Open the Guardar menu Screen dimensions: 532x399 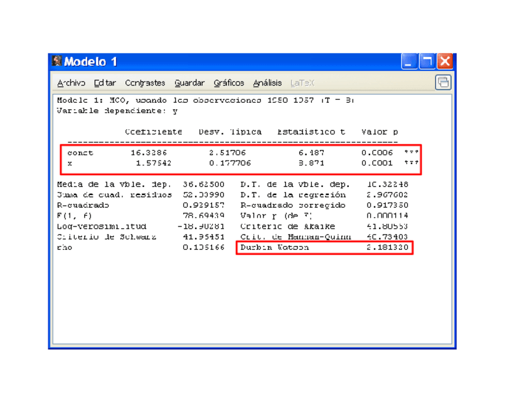click(189, 83)
